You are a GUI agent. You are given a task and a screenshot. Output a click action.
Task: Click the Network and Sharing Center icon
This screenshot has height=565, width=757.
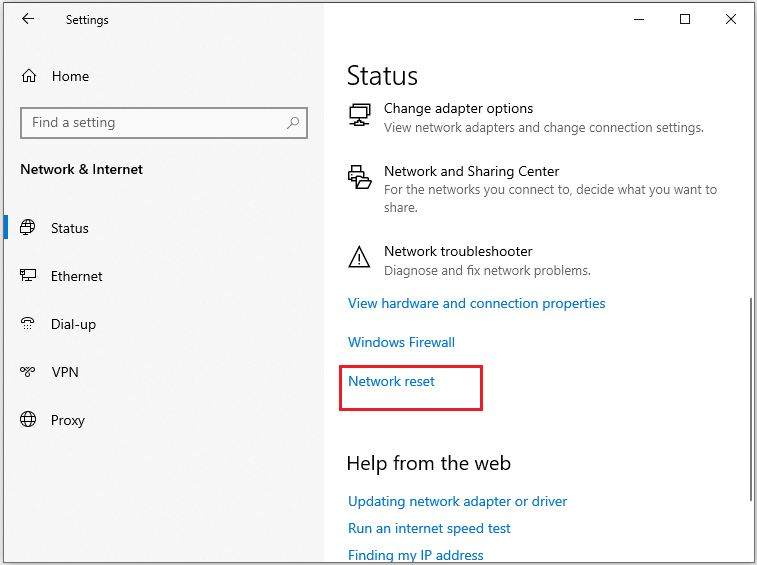pos(360,177)
